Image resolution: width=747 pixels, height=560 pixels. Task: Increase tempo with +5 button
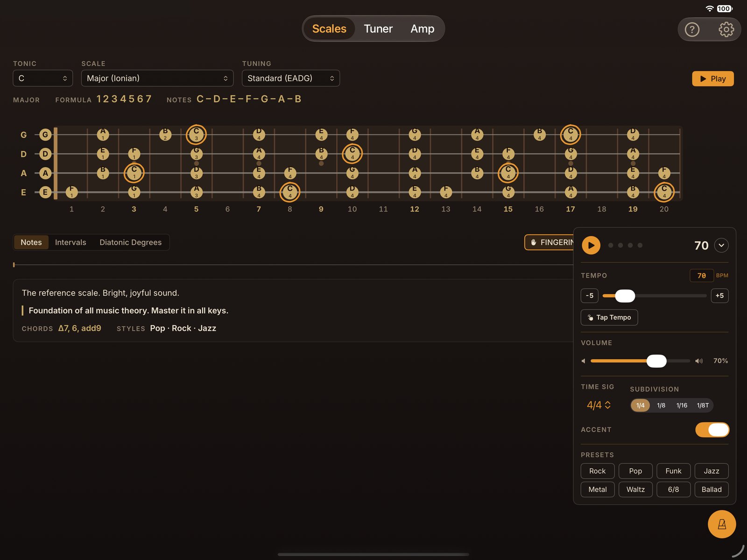coord(719,295)
